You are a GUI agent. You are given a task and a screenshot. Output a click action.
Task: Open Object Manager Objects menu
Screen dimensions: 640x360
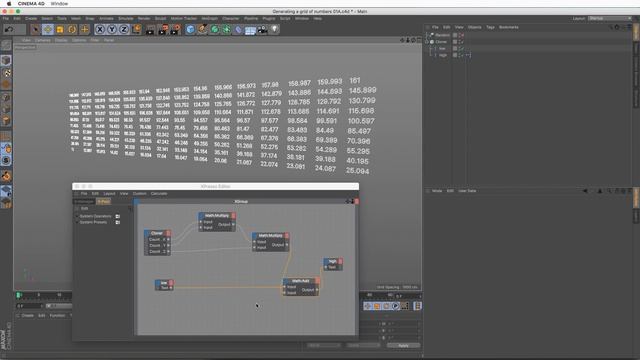(x=474, y=27)
